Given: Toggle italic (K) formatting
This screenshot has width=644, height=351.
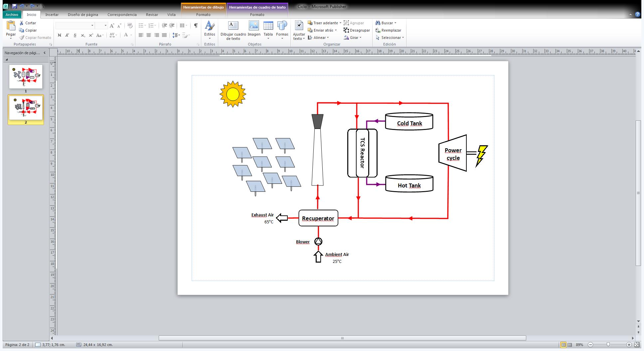Looking at the screenshot, I should [67, 35].
